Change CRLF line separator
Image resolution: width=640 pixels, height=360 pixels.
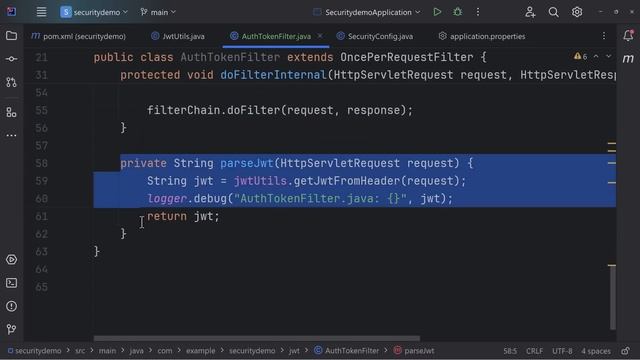pyautogui.click(x=534, y=351)
